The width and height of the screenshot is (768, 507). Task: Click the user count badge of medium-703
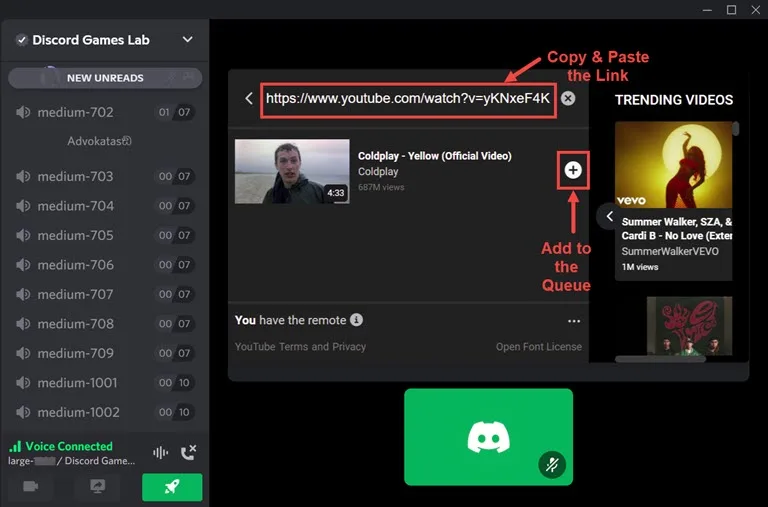pyautogui.click(x=174, y=176)
